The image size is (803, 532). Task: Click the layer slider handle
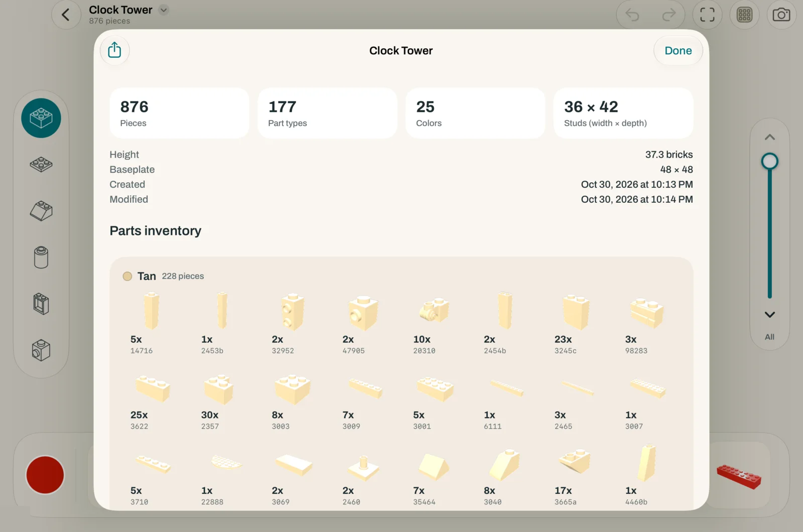point(769,161)
